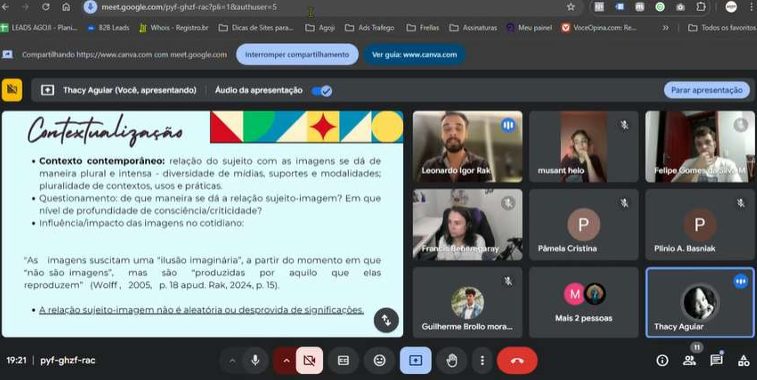Click Parar apresentação button
The image size is (757, 380).
coord(706,90)
